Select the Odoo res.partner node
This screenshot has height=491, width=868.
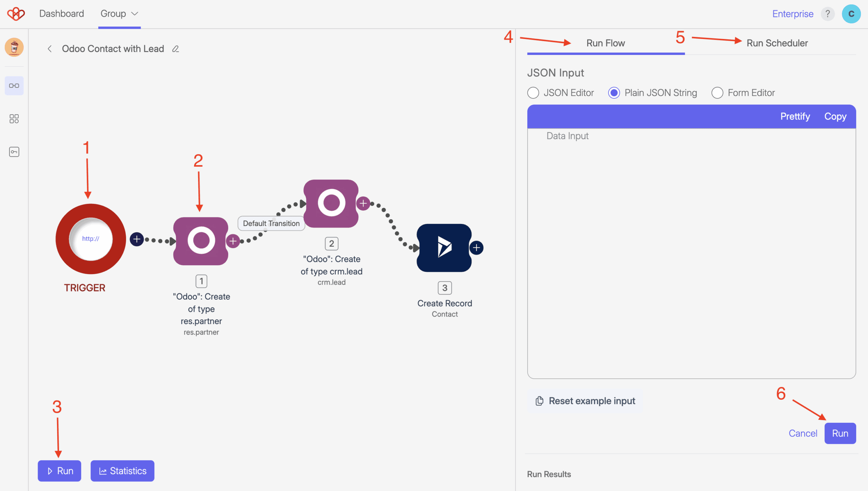[x=201, y=241]
